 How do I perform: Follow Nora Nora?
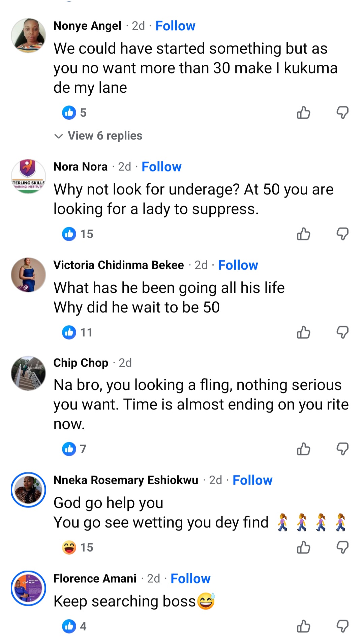161,166
